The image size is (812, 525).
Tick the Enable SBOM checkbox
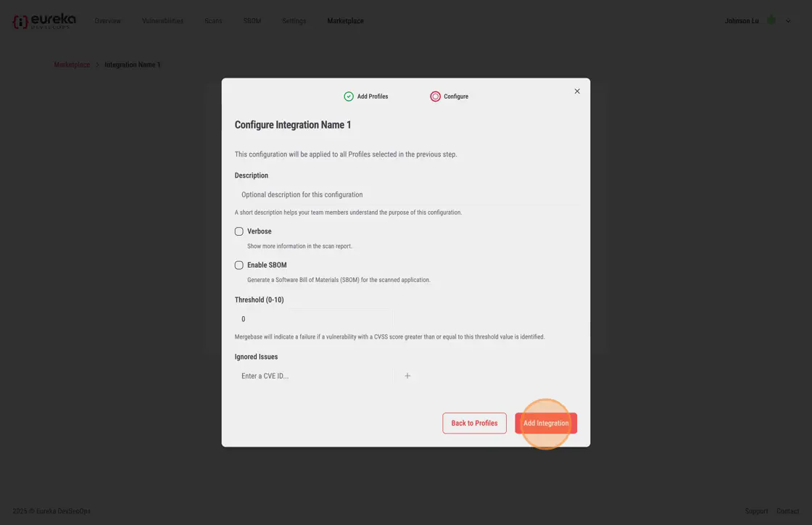(239, 265)
